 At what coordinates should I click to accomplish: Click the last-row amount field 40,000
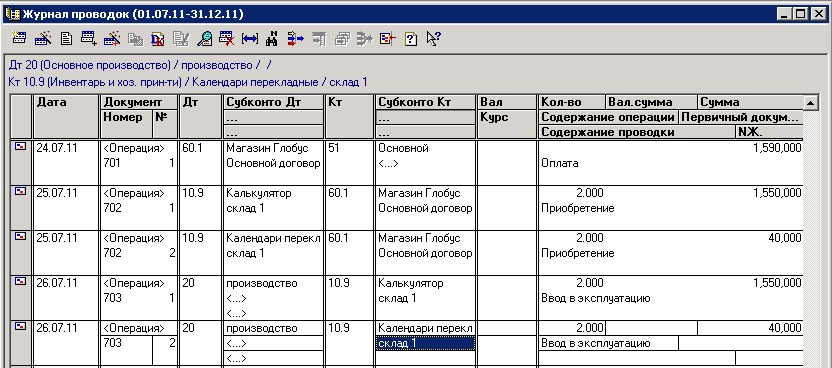pos(750,328)
